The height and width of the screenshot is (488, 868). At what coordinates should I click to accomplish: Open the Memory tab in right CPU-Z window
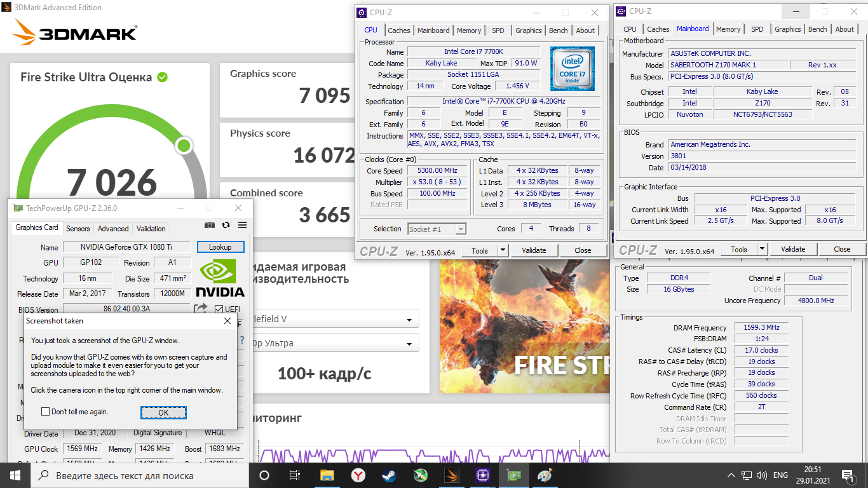coord(728,29)
